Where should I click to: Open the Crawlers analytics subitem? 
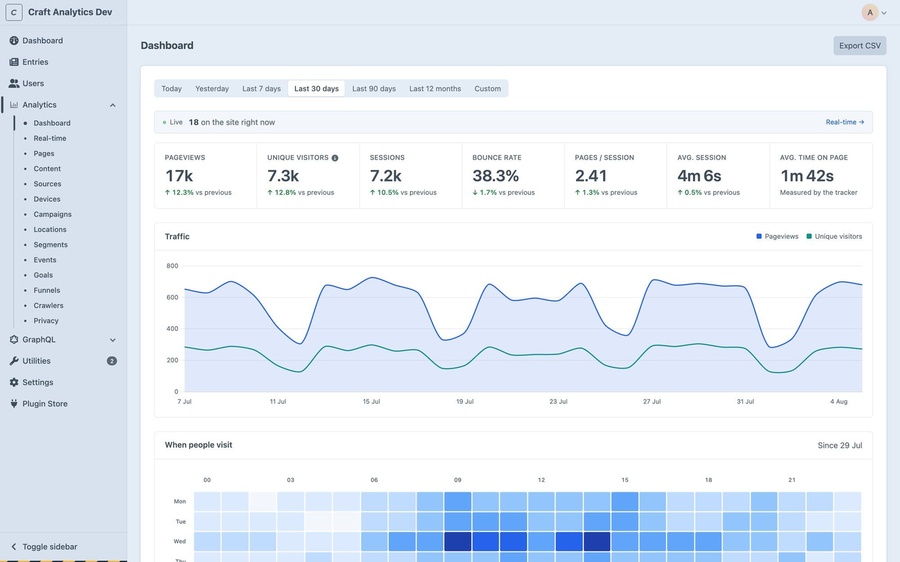click(48, 306)
